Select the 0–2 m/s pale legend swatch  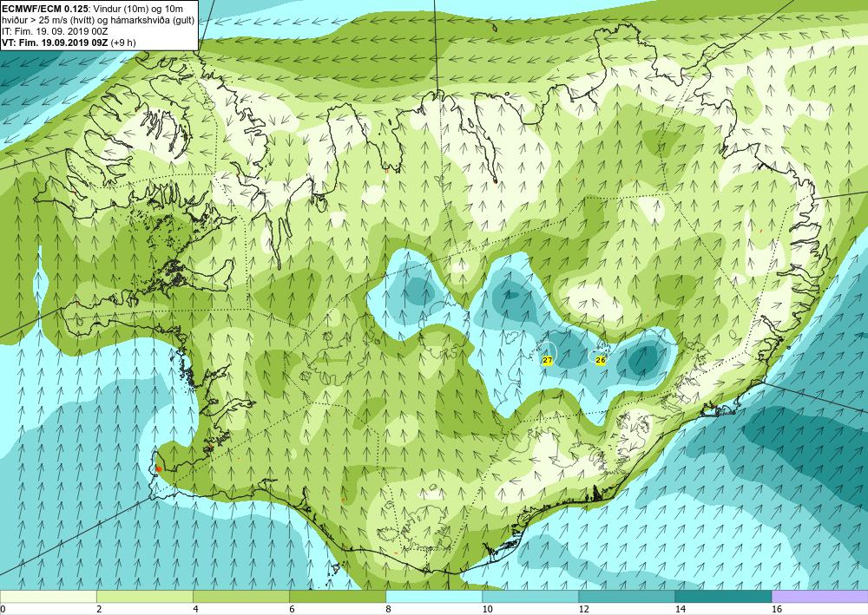pyautogui.click(x=48, y=596)
